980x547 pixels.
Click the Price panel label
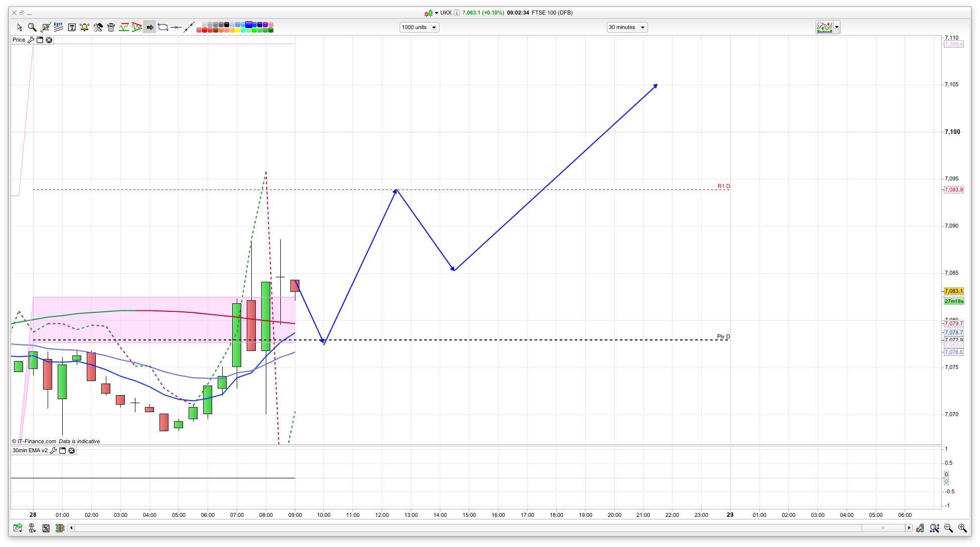tap(19, 40)
